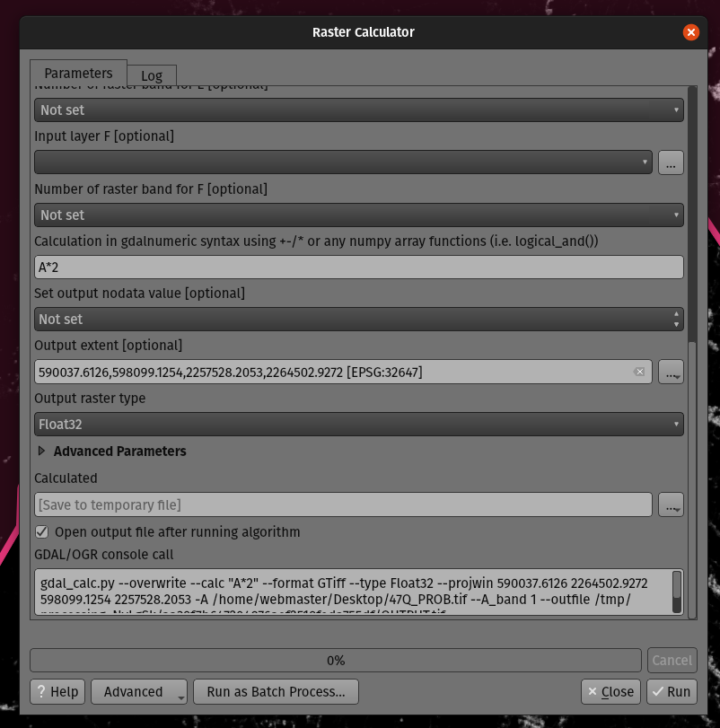Toggle Open output file after running algorithm
Viewport: 720px width, 728px height.
[x=42, y=532]
